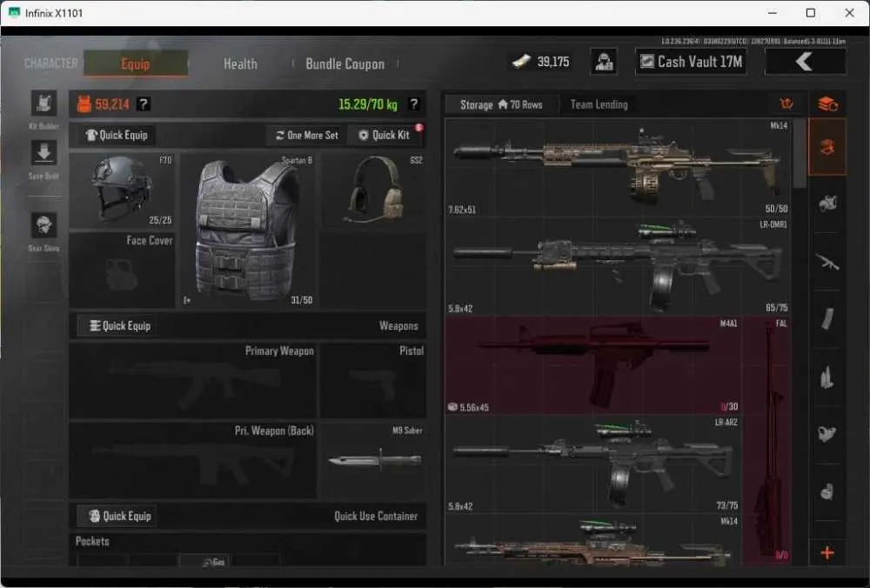Screen dimensions: 870x588
Task: Select the LR-DMR1 rifle in storage
Action: (x=618, y=267)
